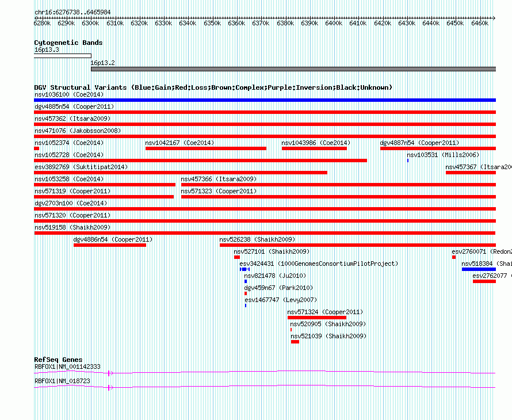The height and width of the screenshot is (420, 512).
Task: Click the 6400k position on the ruler
Action: click(x=334, y=23)
